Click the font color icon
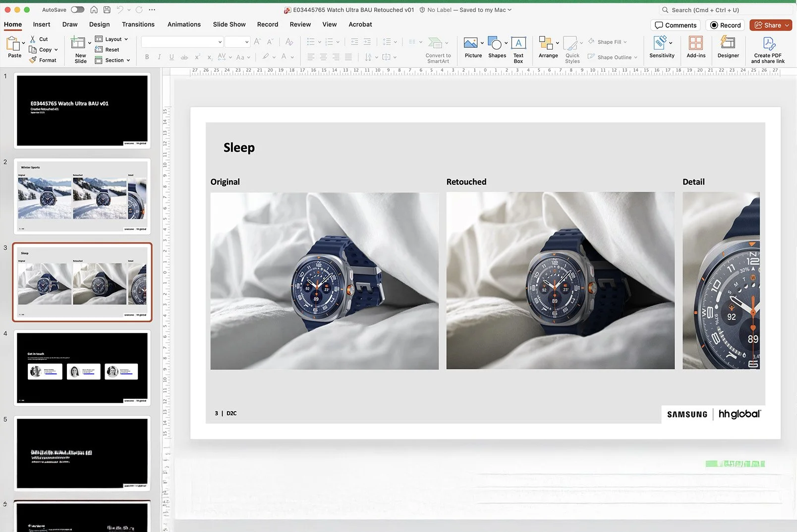This screenshot has width=797, height=532. 284,57
